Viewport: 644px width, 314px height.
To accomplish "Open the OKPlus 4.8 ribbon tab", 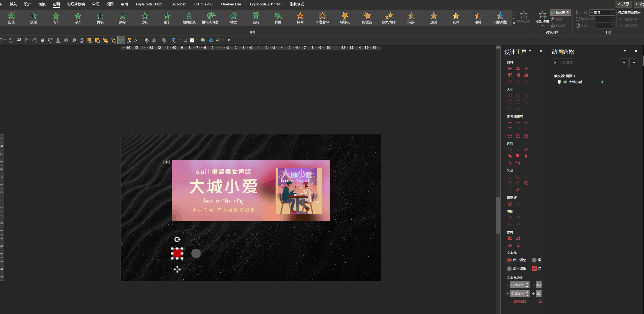I will pos(203,4).
